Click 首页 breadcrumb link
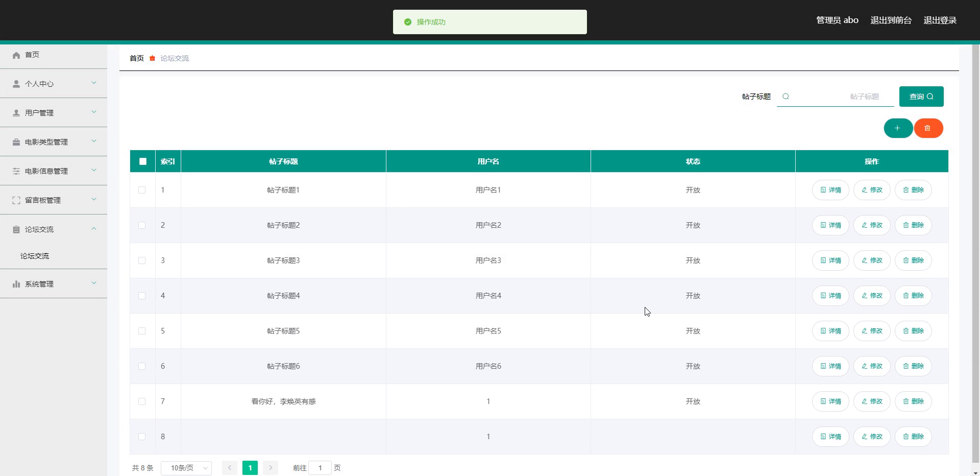 coord(137,58)
